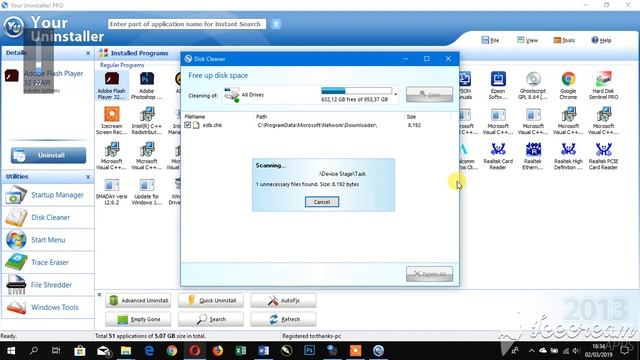640x360 pixels.
Task: Select Google Chrome program icon
Action: tap(568, 85)
